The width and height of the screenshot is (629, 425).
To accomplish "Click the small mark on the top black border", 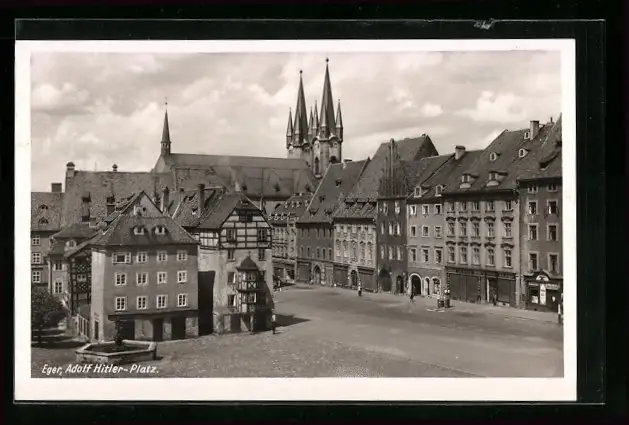I will [485, 24].
